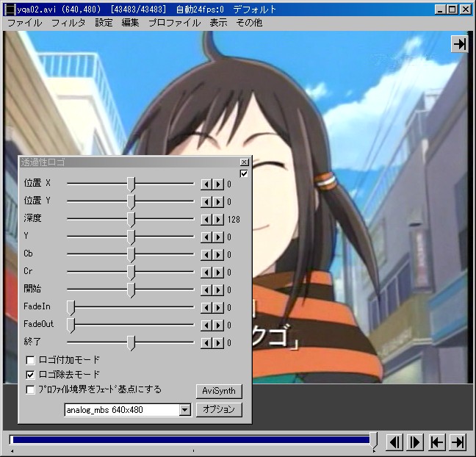Image resolution: width=476 pixels, height=457 pixels.
Task: Click the analog_mbs 640x480 text field
Action: pos(122,410)
